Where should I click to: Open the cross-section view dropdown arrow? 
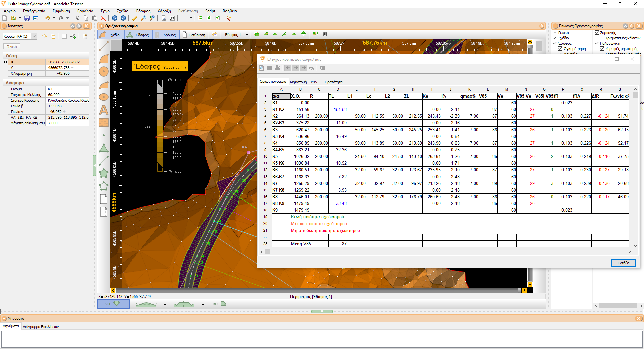pyautogui.click(x=203, y=305)
